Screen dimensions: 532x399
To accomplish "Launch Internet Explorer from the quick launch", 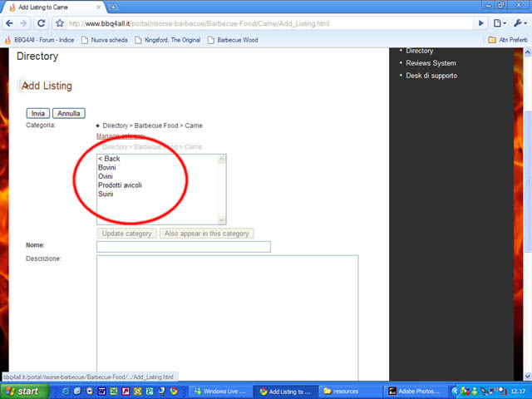I will coord(66,392).
